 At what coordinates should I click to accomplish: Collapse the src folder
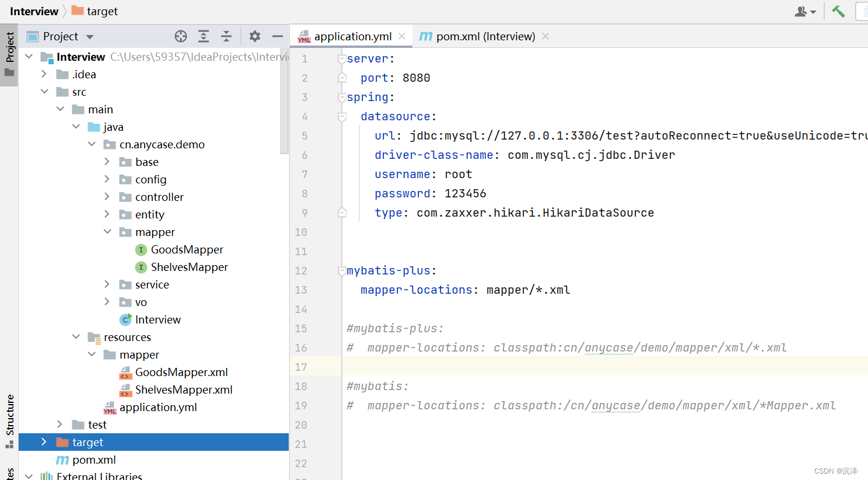pos(44,92)
